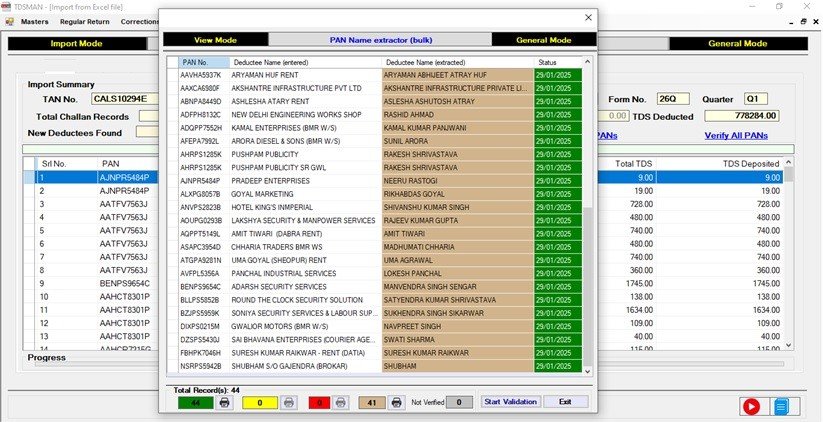Click the red play button in main window
Screen dimensions: 823x422
751,406
